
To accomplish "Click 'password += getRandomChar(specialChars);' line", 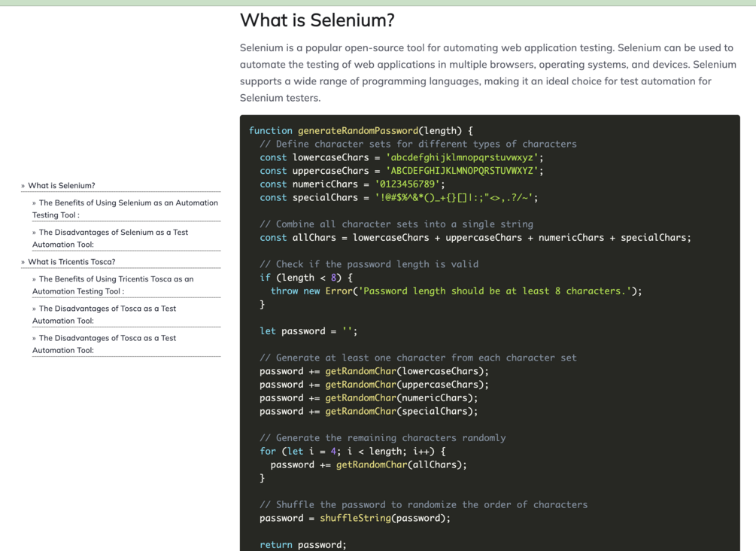I will coord(369,411).
